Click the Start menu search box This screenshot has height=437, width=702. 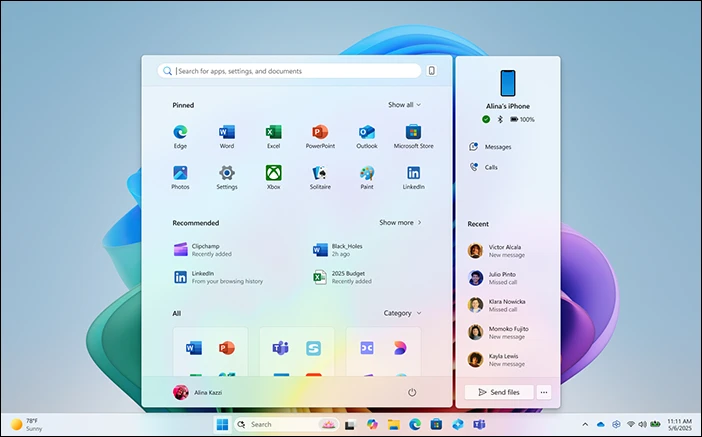pyautogui.click(x=289, y=71)
